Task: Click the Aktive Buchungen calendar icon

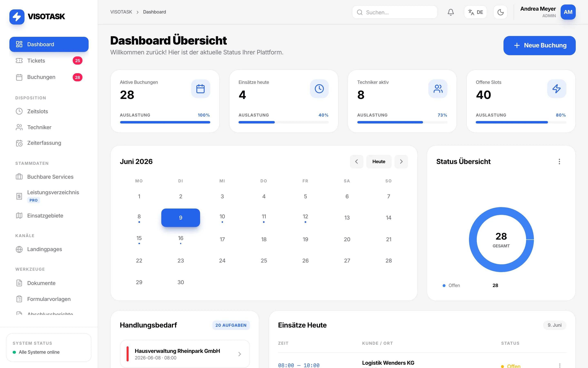Action: (x=200, y=89)
